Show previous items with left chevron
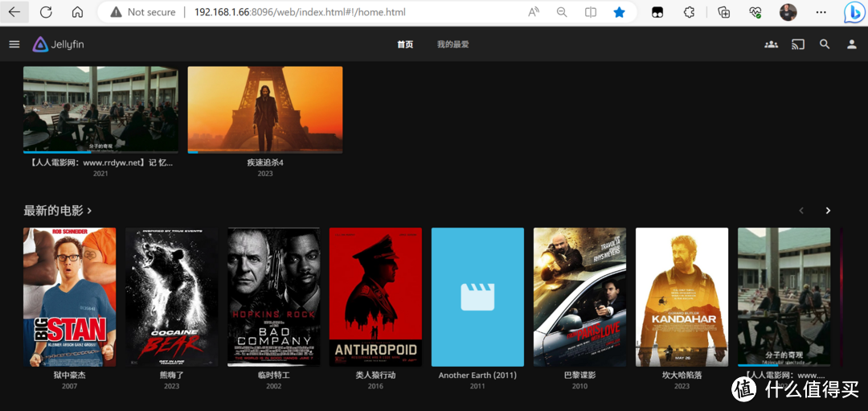The width and height of the screenshot is (868, 411). 801,211
